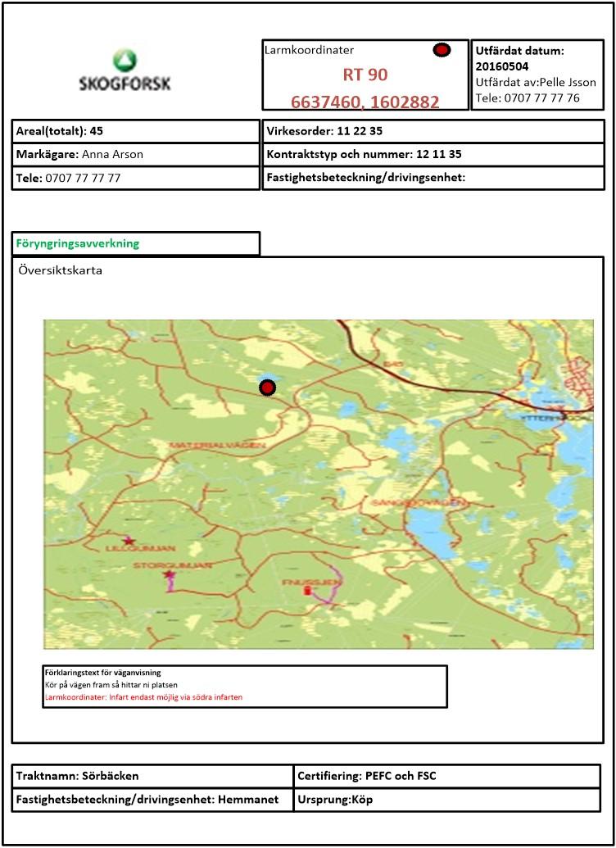The width and height of the screenshot is (616, 848).
Task: Click the landowner phone '0707 77 77 77'
Action: pyautogui.click(x=83, y=178)
